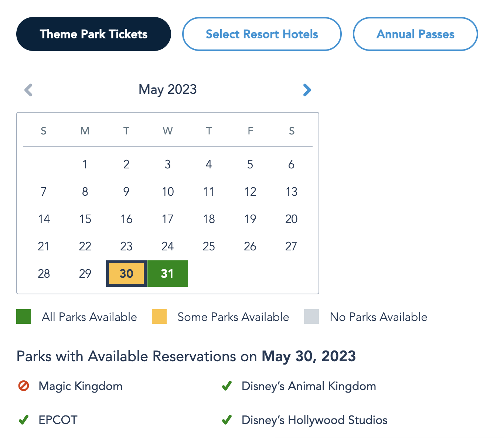Click the gray No Parks Available swatch
This screenshot has width=504, height=438.
pos(311,317)
